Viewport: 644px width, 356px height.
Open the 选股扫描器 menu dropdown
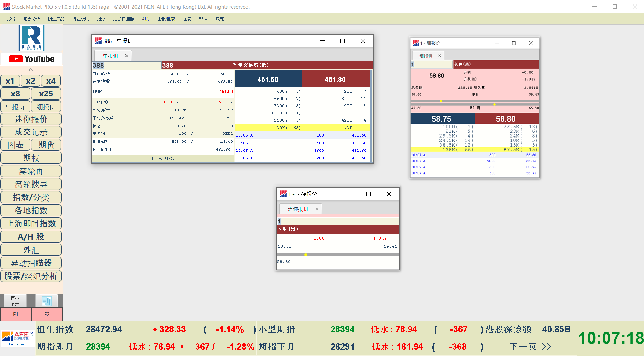[123, 19]
